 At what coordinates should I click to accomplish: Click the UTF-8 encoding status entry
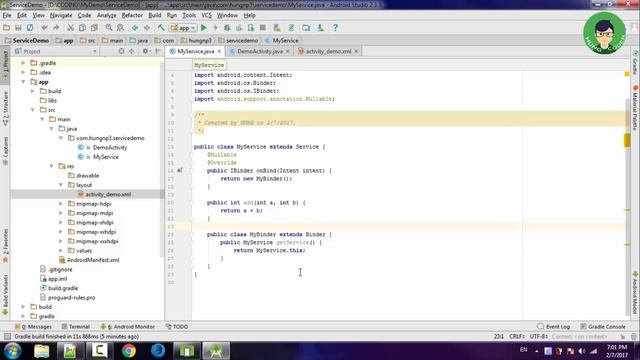(x=539, y=336)
